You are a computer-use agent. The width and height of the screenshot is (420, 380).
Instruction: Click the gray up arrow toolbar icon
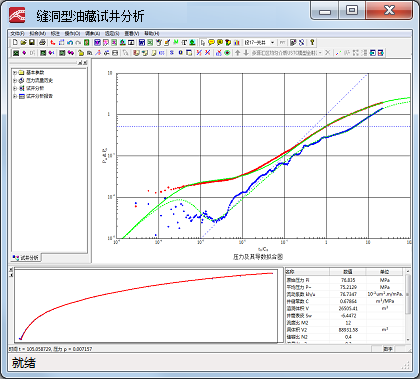pyautogui.click(x=237, y=53)
